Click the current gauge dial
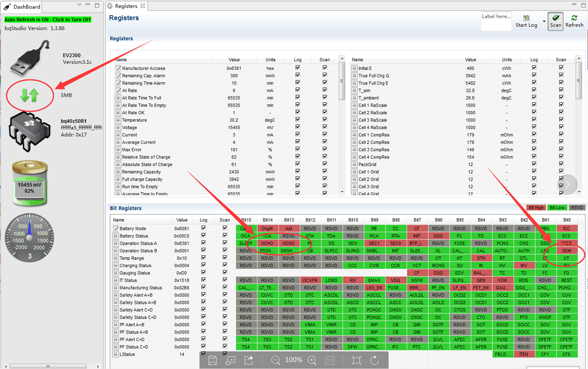Screen dimensions: 588x369 click(30, 238)
